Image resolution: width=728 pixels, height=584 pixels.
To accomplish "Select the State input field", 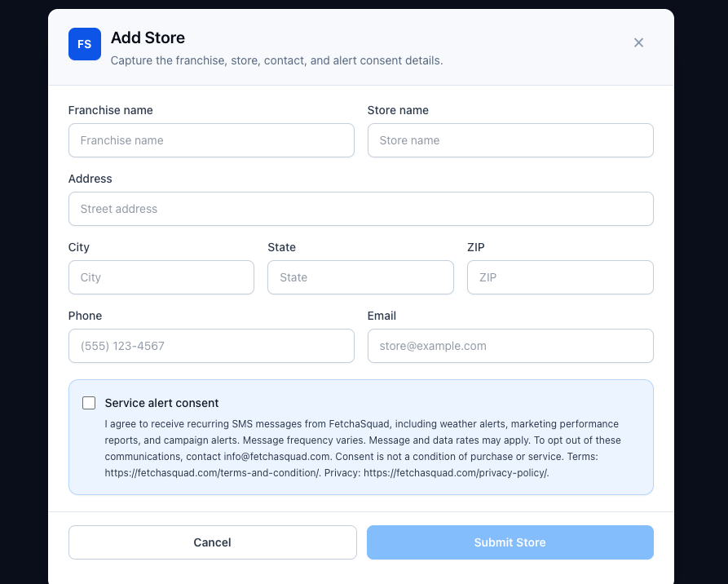I will (x=360, y=277).
